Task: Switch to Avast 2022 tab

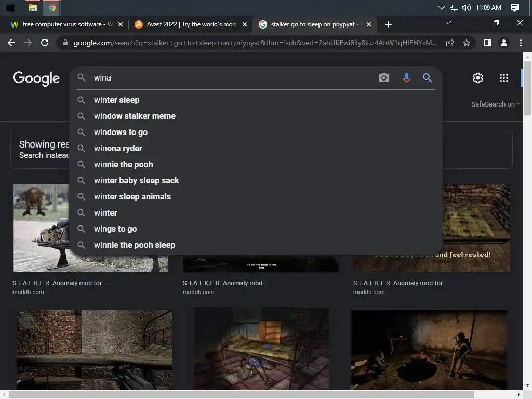Action: point(191,24)
